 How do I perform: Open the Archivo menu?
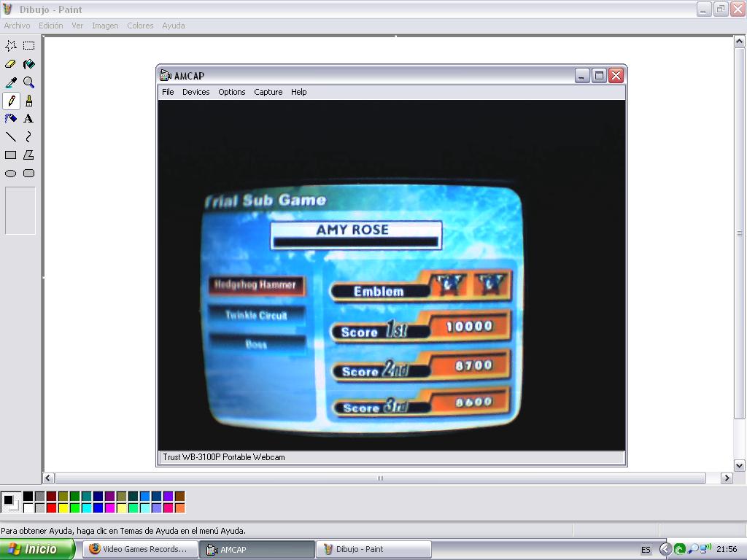coord(17,26)
